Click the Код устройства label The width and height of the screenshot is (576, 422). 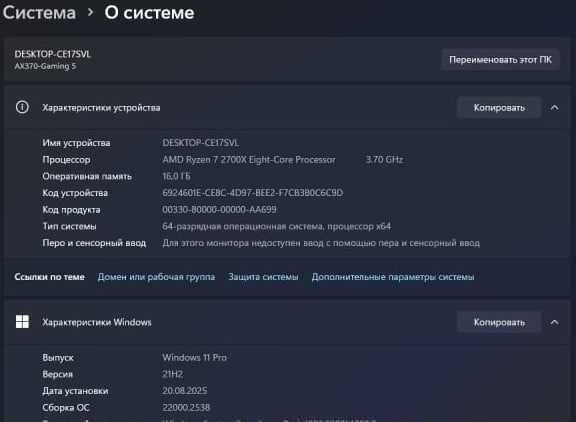[x=75, y=193]
